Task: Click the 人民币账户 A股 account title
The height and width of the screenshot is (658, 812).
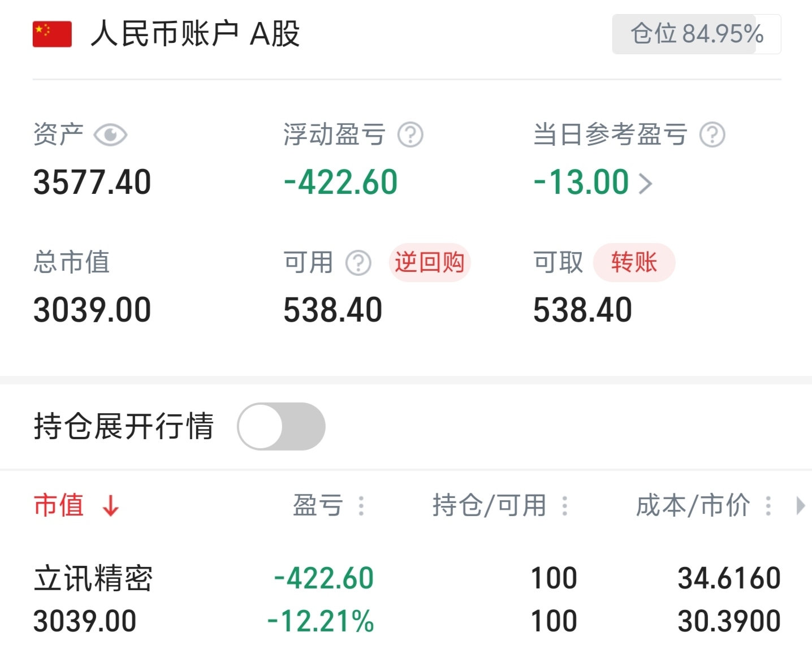Action: (195, 34)
